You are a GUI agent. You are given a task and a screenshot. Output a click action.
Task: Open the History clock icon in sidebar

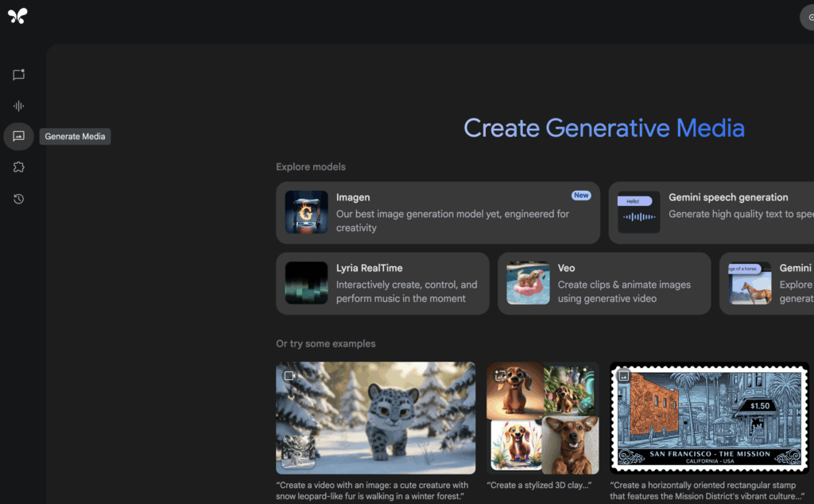[x=19, y=199]
